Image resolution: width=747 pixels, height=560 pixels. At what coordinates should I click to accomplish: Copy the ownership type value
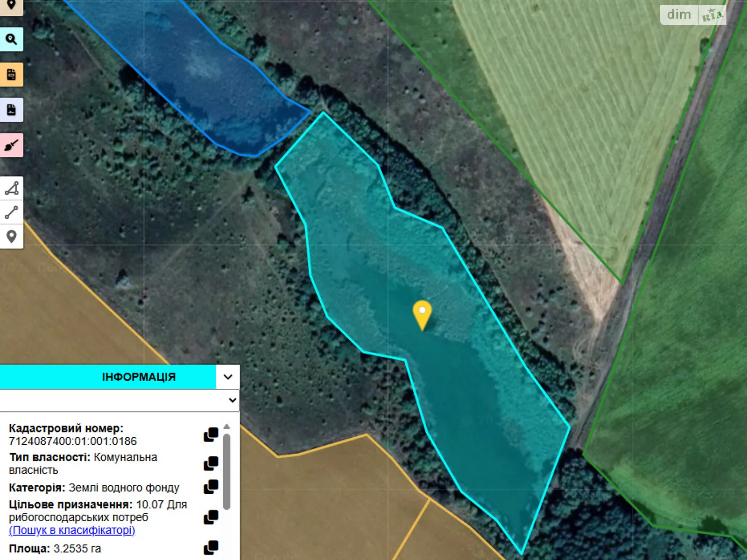point(211,463)
